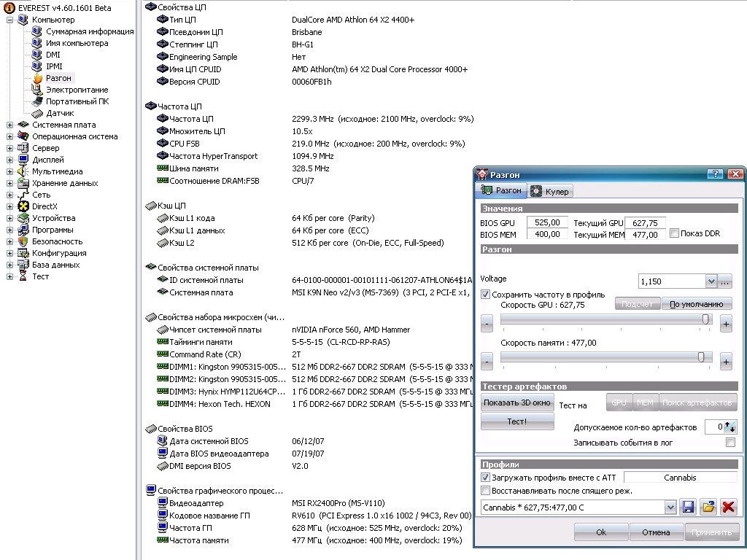The height and width of the screenshot is (560, 747).
Task: Select the Устройства devices icon
Action: [x=23, y=218]
